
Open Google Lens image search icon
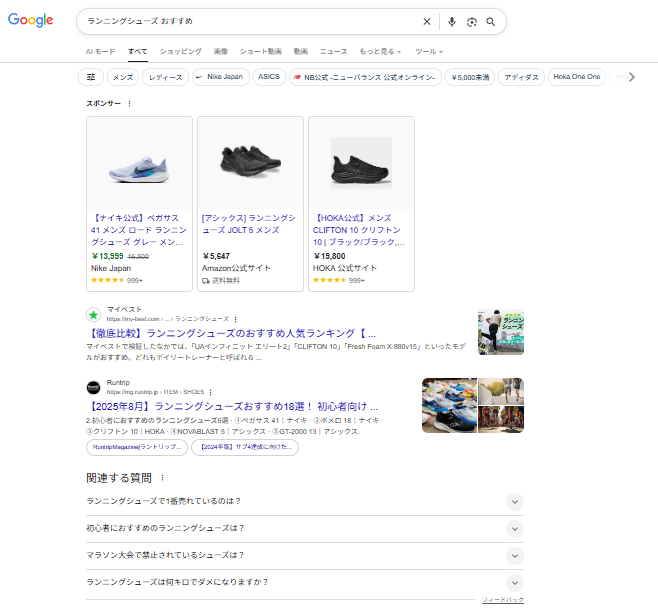click(472, 21)
